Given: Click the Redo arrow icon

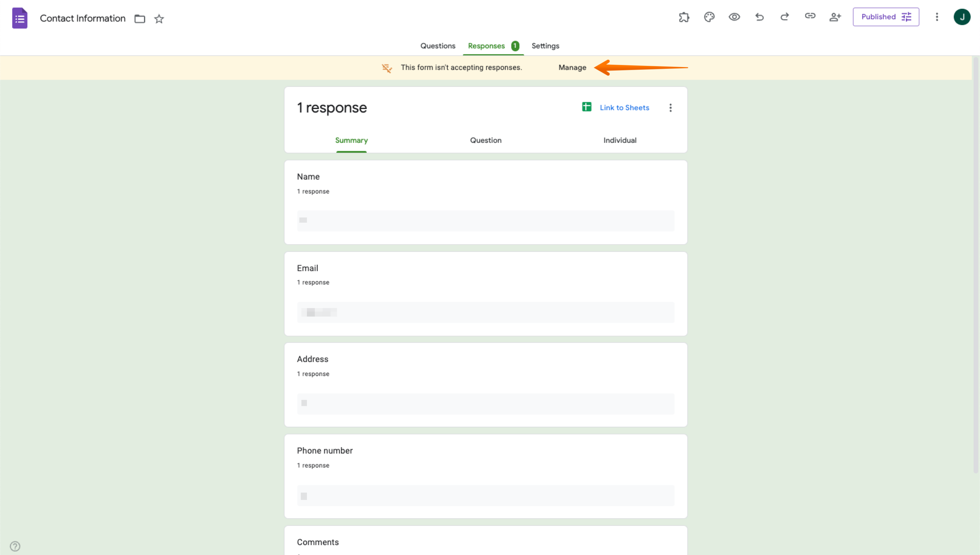Looking at the screenshot, I should click(x=784, y=17).
